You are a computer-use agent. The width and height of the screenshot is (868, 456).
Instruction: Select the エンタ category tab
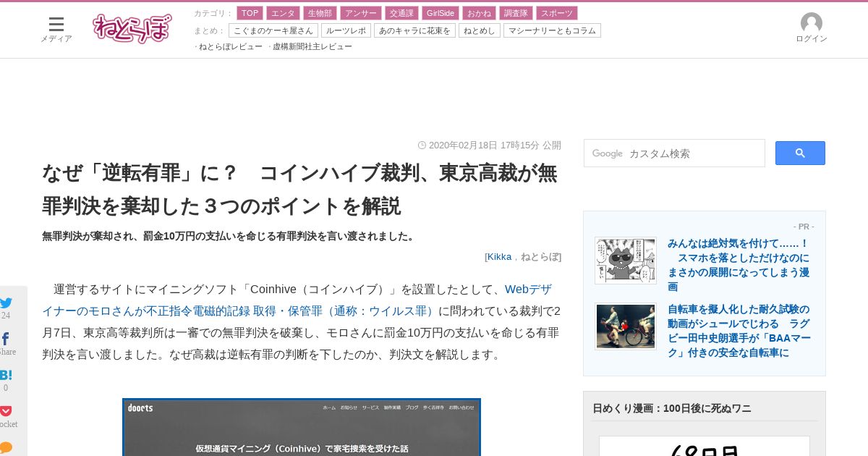click(283, 13)
